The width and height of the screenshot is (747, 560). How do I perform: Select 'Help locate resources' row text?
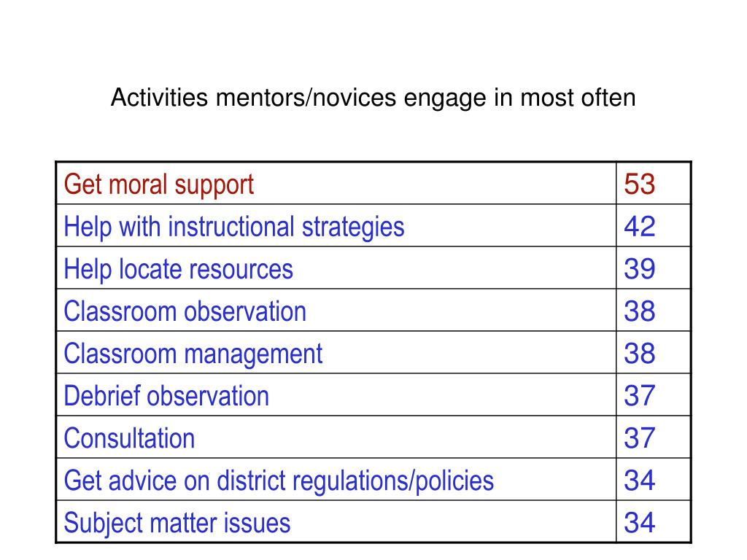[178, 270]
